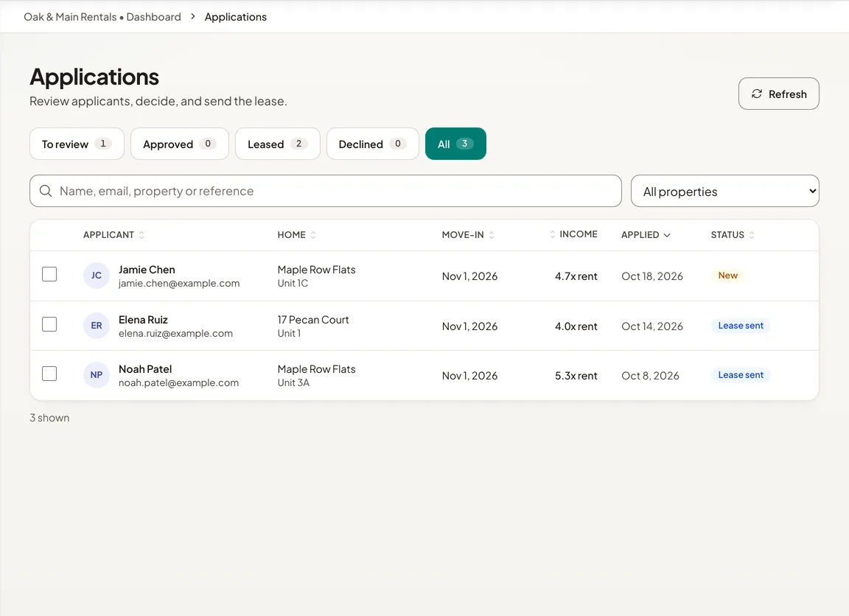Switch to the To review tab
This screenshot has height=616, width=849.
tap(77, 144)
